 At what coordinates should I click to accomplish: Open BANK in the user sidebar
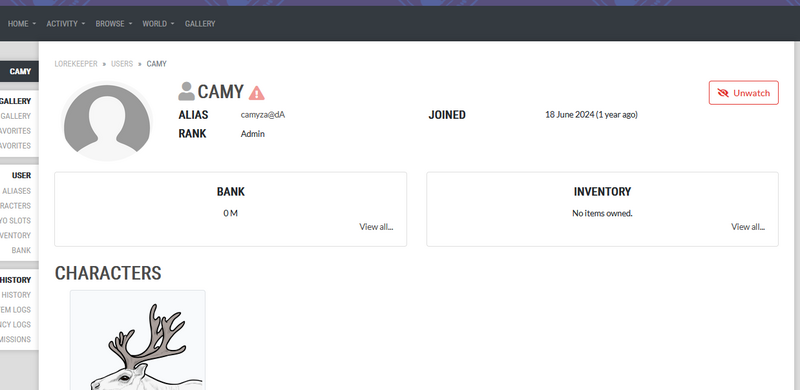(x=21, y=250)
